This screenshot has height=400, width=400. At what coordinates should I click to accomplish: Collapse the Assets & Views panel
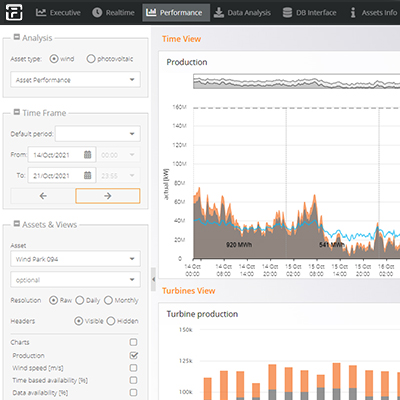point(17,224)
